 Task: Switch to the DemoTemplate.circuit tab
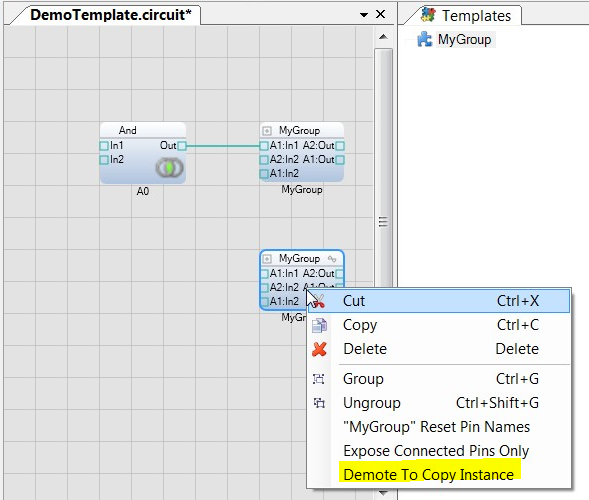[x=110, y=15]
